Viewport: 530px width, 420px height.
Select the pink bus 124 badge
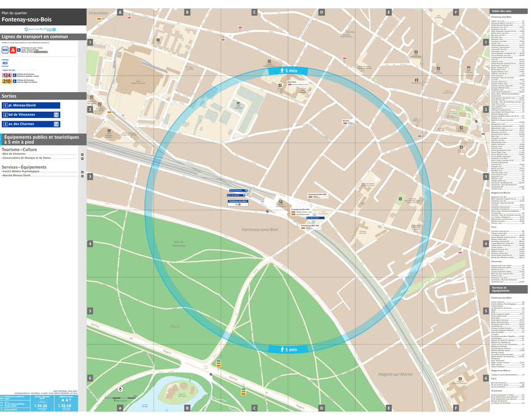point(7,75)
